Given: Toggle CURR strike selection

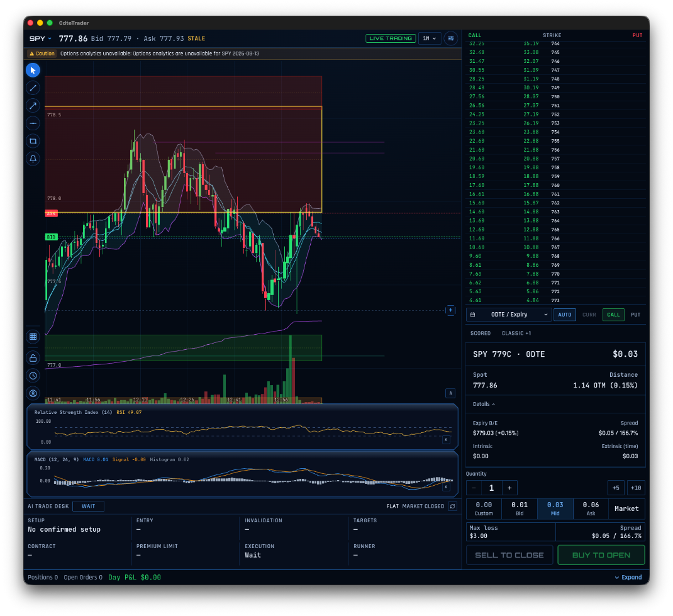Looking at the screenshot, I should coord(589,315).
